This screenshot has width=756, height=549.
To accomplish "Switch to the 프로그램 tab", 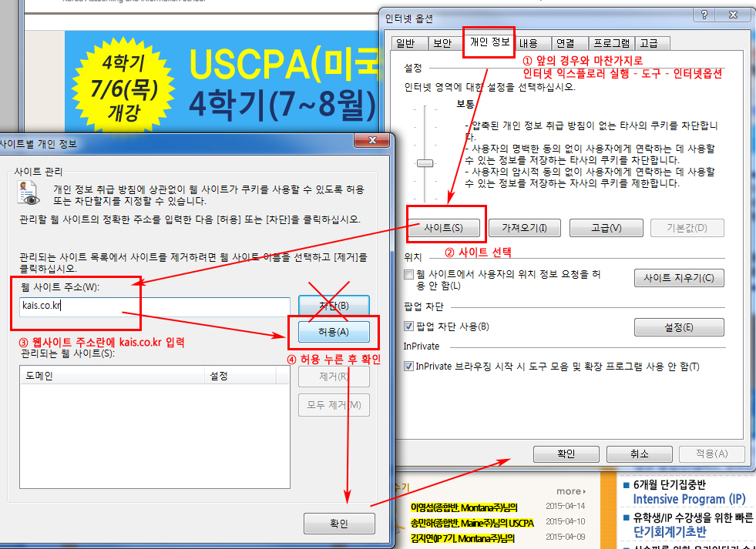I will click(611, 43).
